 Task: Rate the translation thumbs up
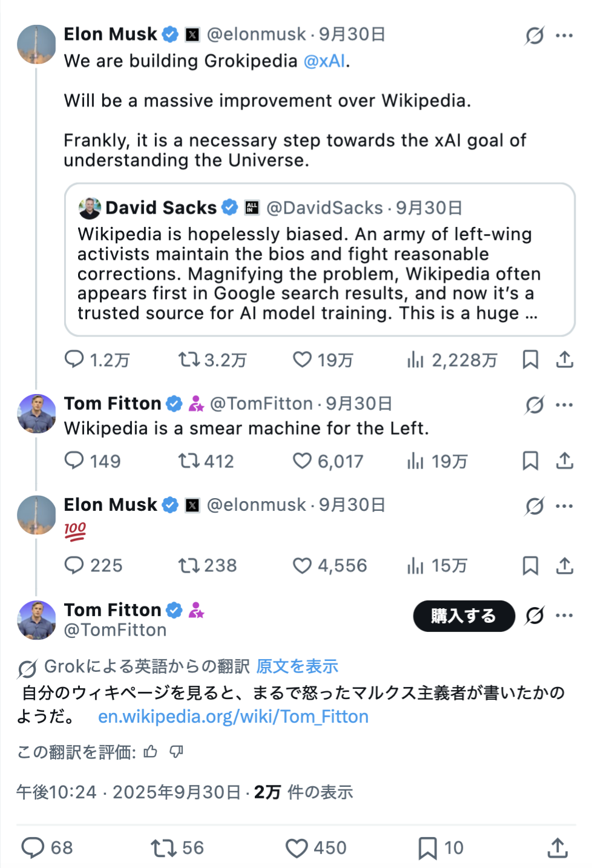[150, 752]
